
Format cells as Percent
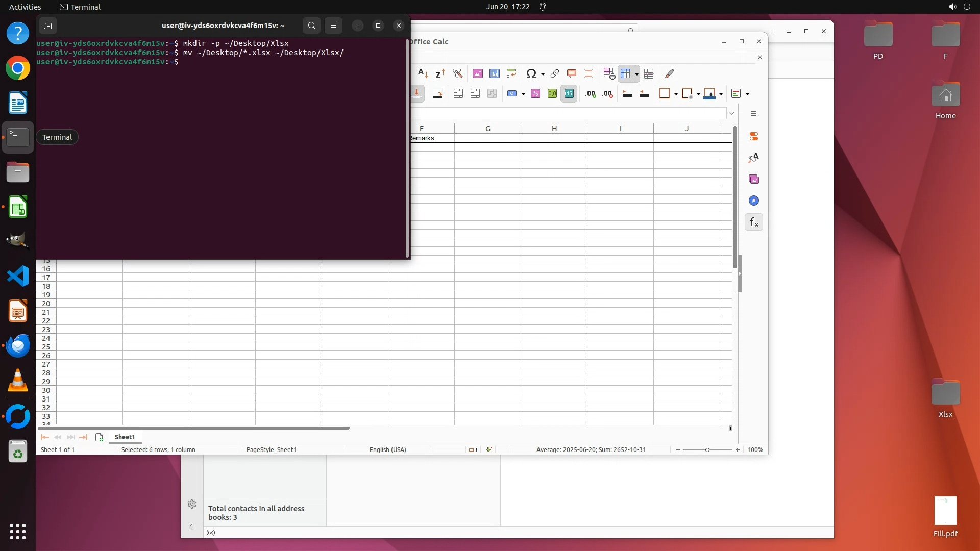pyautogui.click(x=535, y=94)
